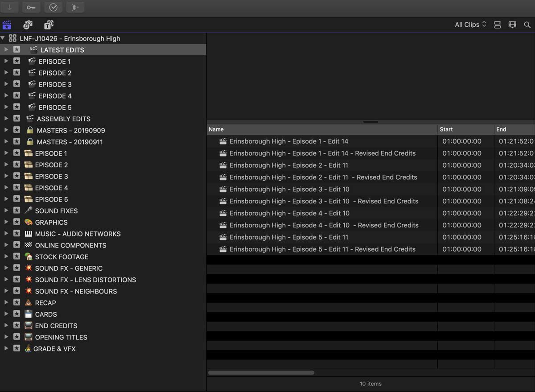Select the LATEST EDITS event

point(62,50)
